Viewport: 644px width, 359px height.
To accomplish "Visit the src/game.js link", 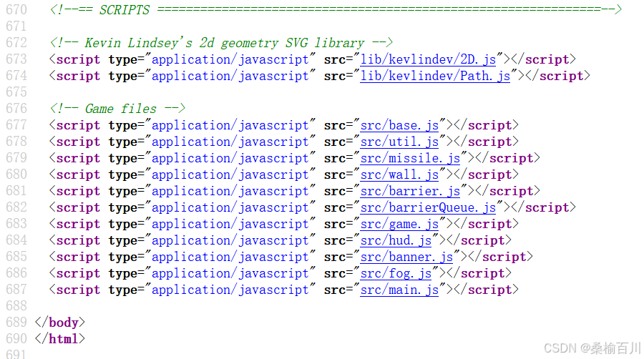I will [x=399, y=224].
